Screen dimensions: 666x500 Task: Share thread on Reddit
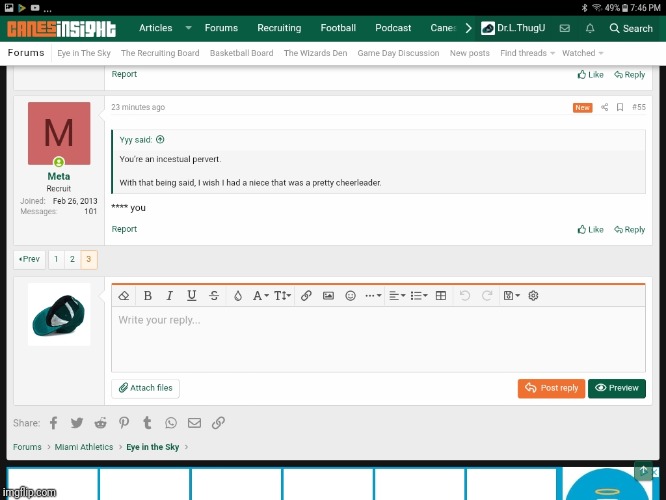click(101, 423)
